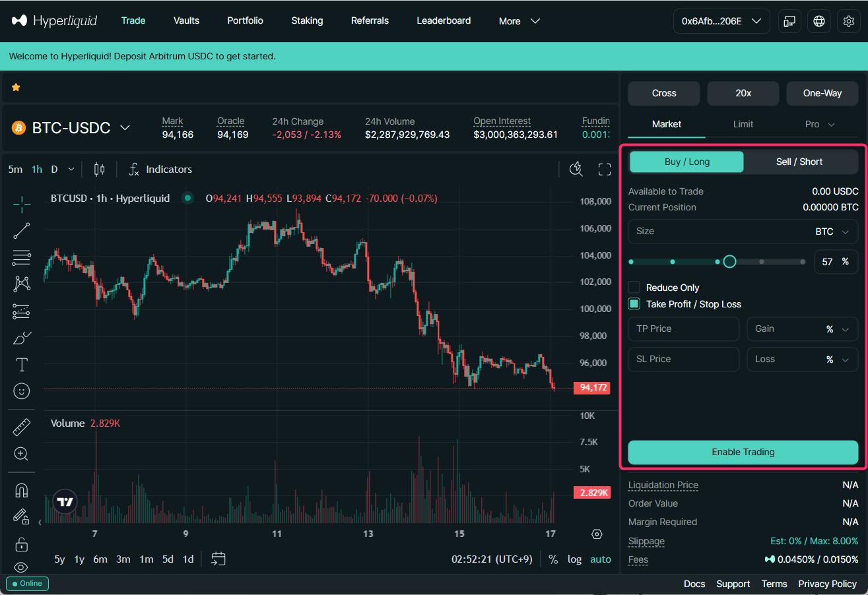Screen dimensions: 868x595
Task: Open the wallet address 0x6Afb...206E dropdown
Action: [x=721, y=21]
